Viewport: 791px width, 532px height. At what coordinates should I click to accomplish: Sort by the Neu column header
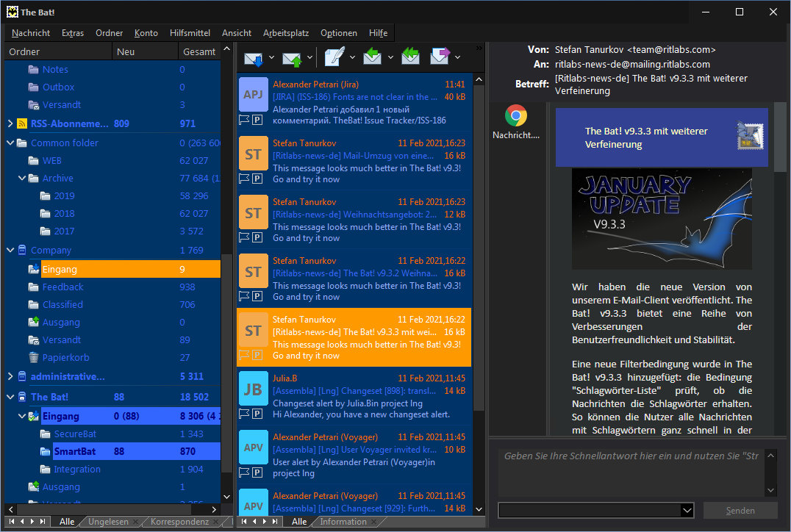point(145,52)
